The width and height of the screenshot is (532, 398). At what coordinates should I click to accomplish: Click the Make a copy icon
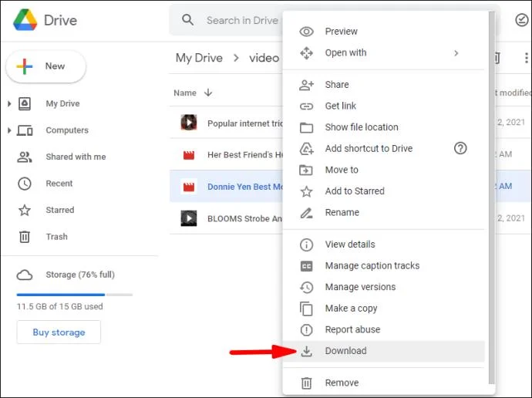point(306,309)
